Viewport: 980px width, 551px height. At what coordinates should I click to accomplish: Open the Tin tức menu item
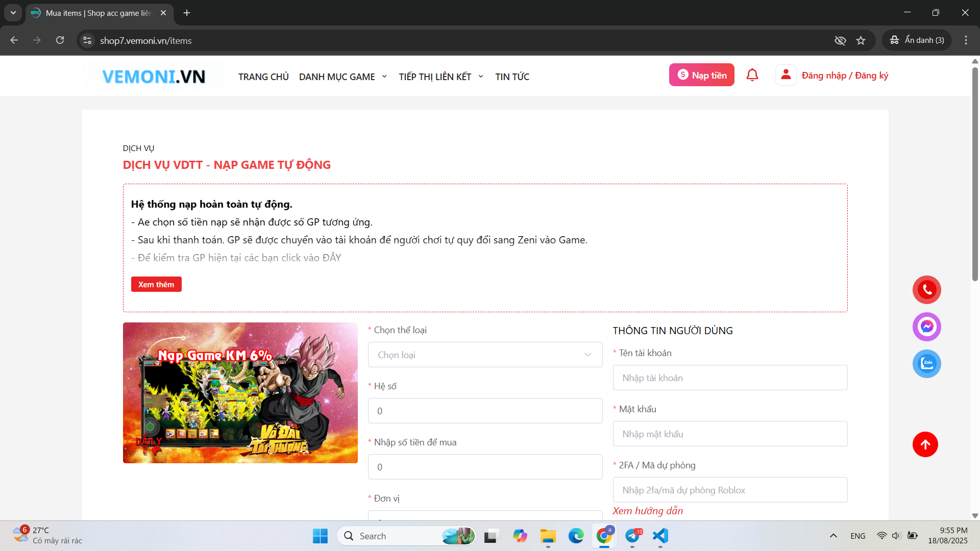coord(512,77)
